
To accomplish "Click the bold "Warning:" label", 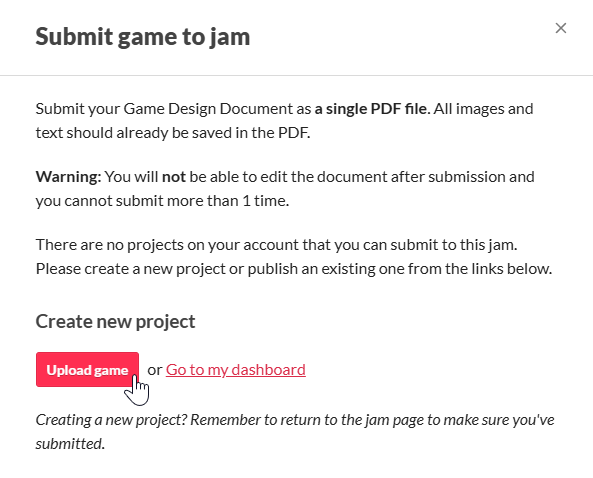I will [x=68, y=177].
